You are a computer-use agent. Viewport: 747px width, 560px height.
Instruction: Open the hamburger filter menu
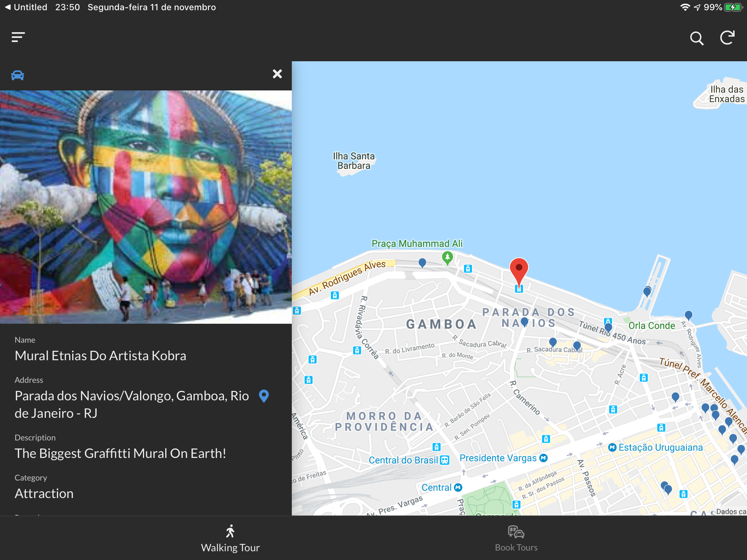tap(18, 37)
